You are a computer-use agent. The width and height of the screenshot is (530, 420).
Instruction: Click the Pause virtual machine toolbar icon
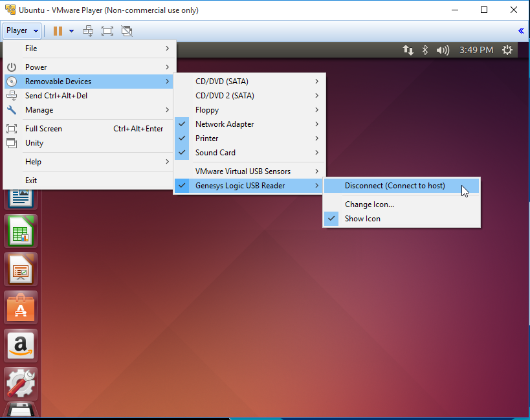pos(58,30)
